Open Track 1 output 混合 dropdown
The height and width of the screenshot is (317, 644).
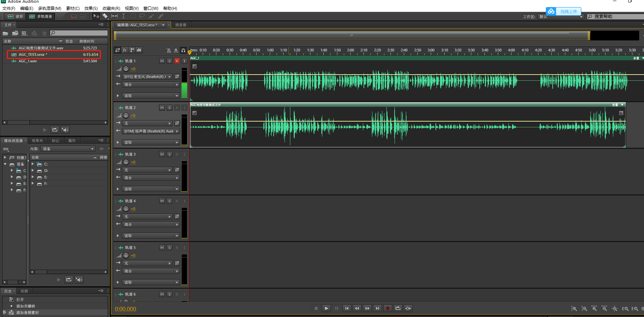tap(151, 84)
